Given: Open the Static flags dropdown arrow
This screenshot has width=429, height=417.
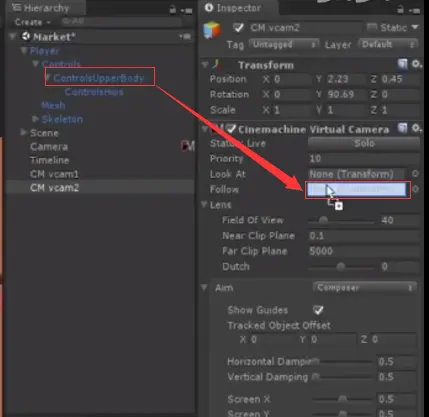Looking at the screenshot, I should (x=415, y=27).
